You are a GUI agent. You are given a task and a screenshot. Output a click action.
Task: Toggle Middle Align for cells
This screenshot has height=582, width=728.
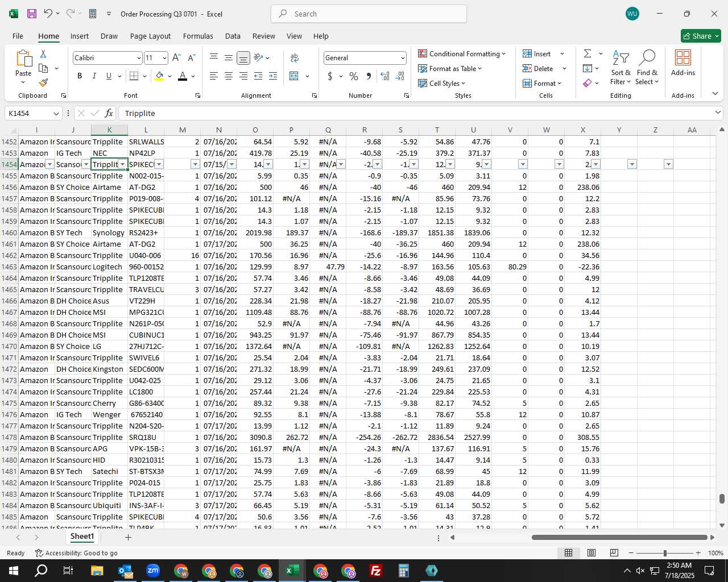point(229,58)
